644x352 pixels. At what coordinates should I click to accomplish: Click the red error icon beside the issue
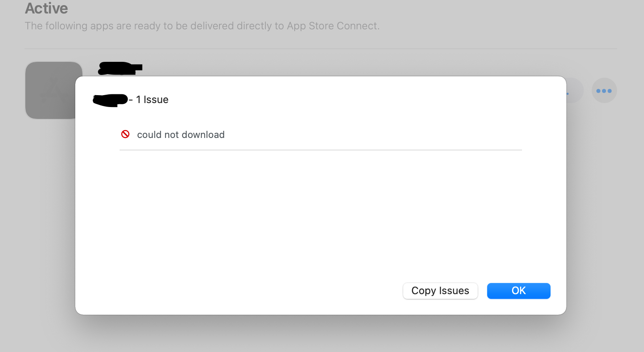[x=125, y=134]
